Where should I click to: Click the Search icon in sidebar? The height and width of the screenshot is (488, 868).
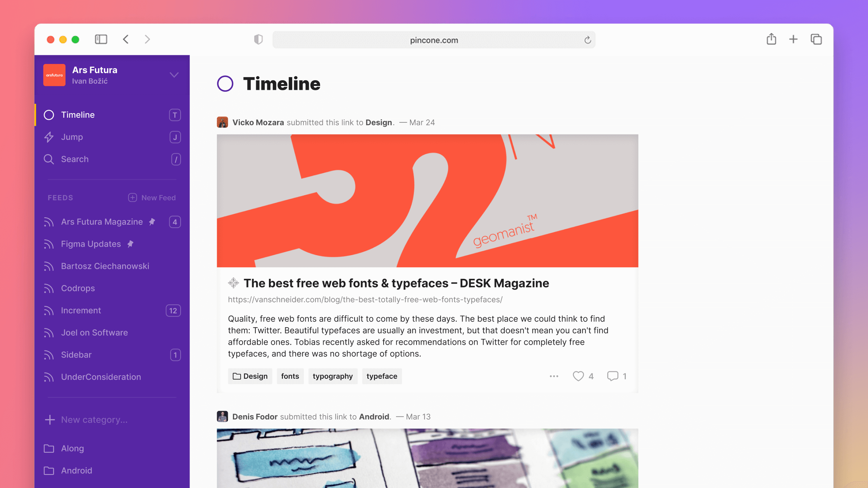pyautogui.click(x=49, y=159)
